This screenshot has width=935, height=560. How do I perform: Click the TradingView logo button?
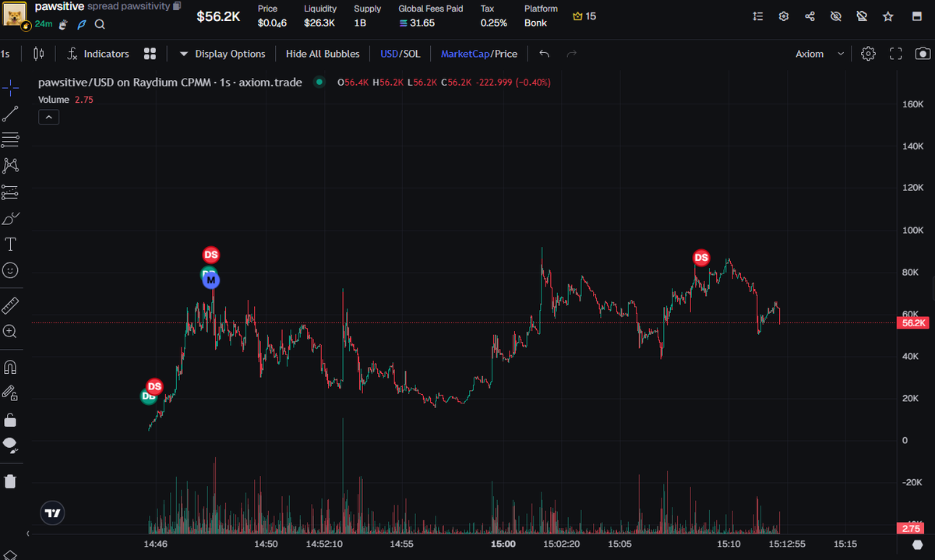pos(52,513)
